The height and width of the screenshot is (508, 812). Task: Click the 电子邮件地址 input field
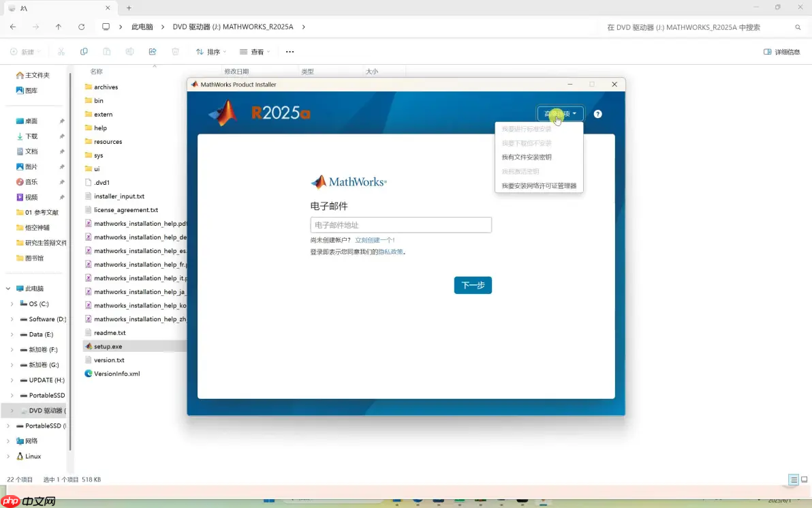pyautogui.click(x=401, y=224)
